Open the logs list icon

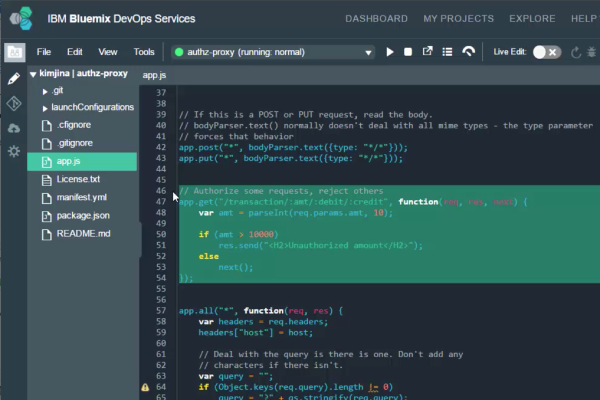[447, 52]
